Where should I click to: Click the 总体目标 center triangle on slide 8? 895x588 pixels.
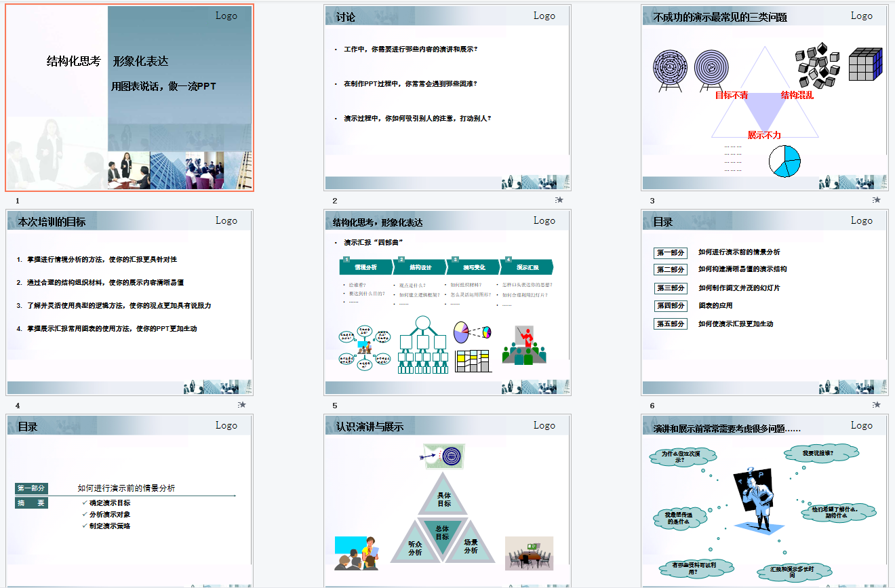tap(443, 532)
